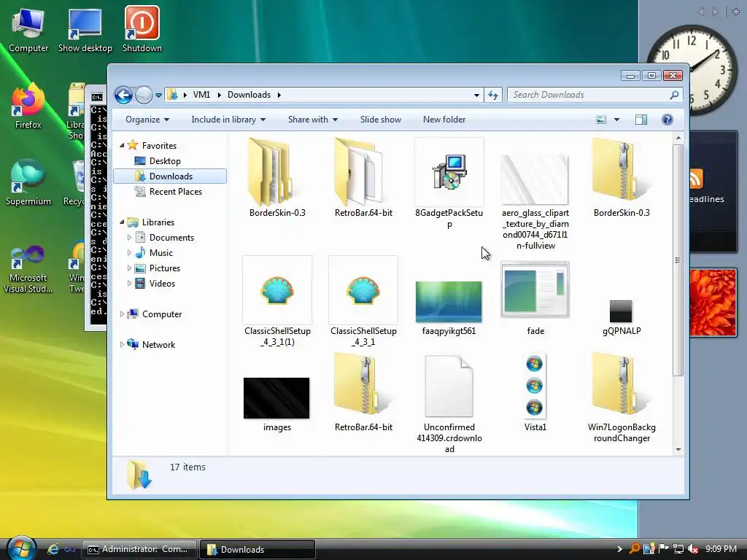Expand the Network node

122,345
